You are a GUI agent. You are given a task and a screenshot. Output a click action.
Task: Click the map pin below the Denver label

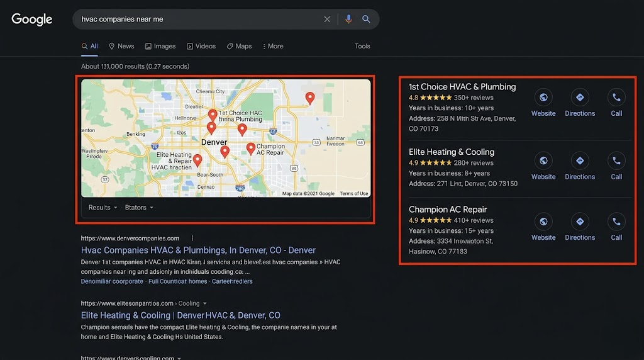[225, 152]
